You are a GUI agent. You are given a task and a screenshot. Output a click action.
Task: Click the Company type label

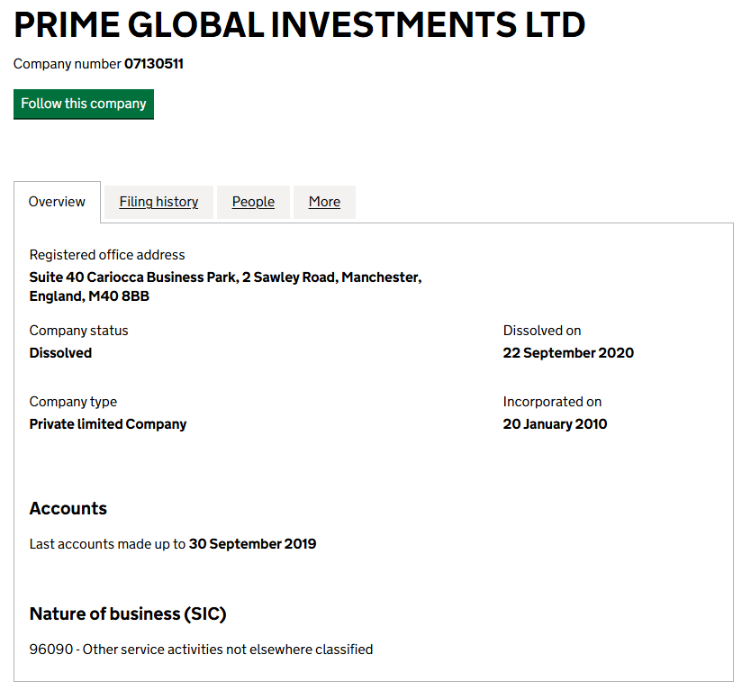73,402
